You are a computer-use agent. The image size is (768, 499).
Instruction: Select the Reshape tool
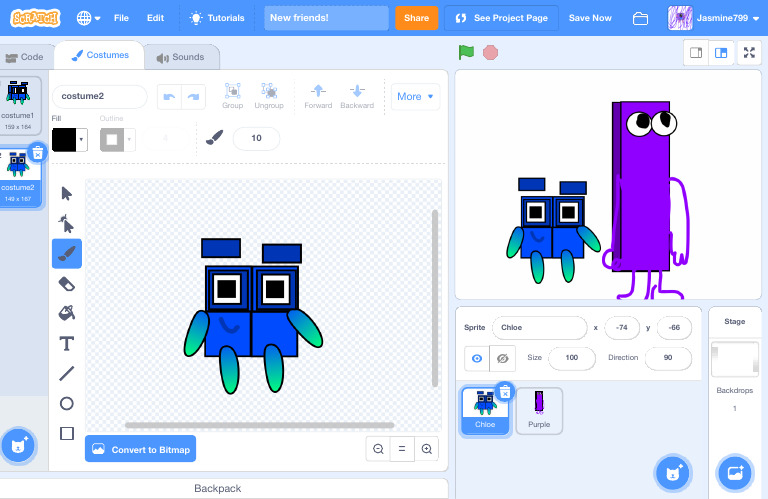click(67, 224)
